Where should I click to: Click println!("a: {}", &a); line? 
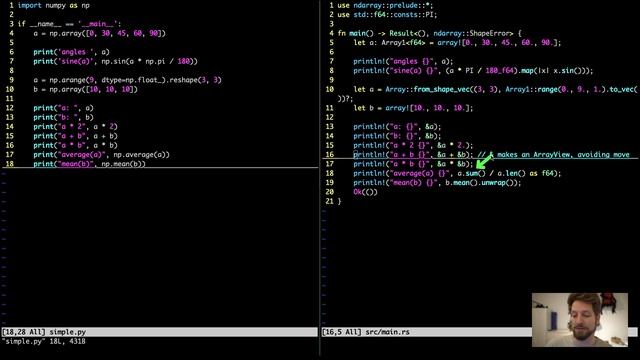click(x=398, y=127)
